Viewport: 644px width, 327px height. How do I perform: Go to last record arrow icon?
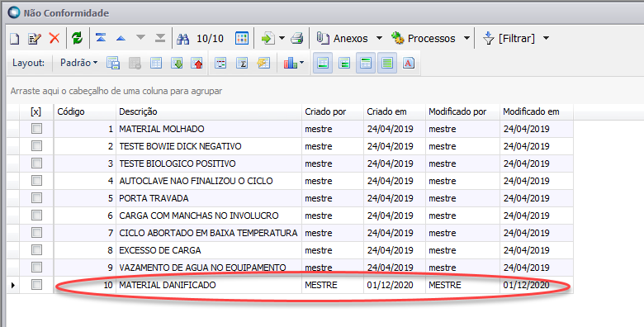click(x=160, y=38)
